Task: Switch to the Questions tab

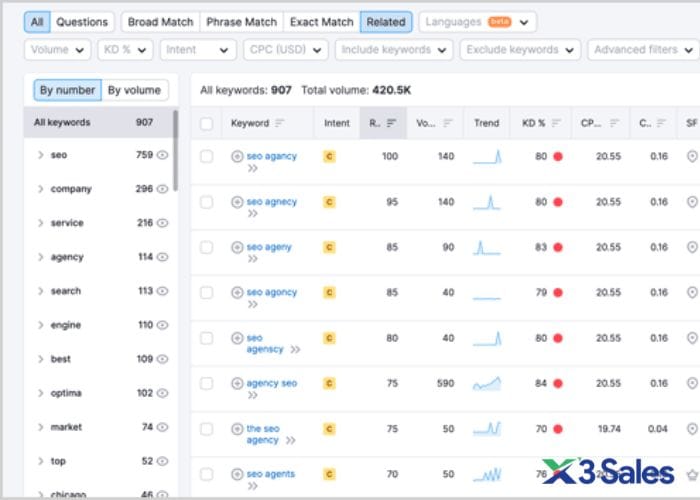Action: 82,22
